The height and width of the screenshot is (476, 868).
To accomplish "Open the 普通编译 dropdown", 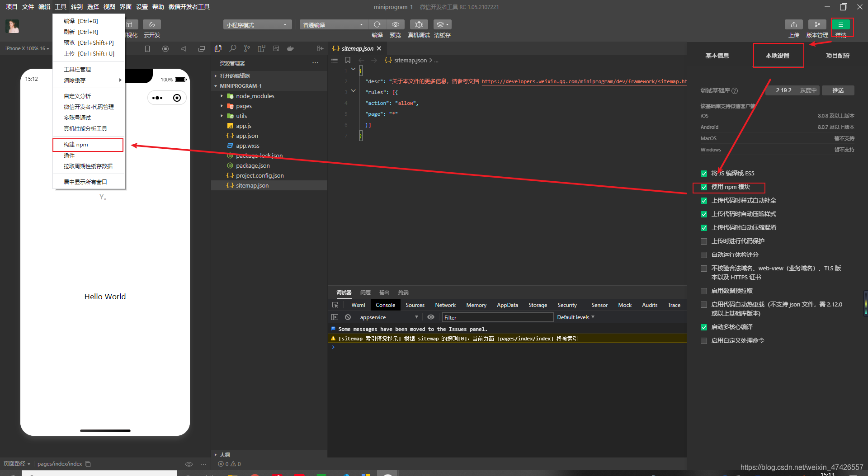I will [334, 25].
